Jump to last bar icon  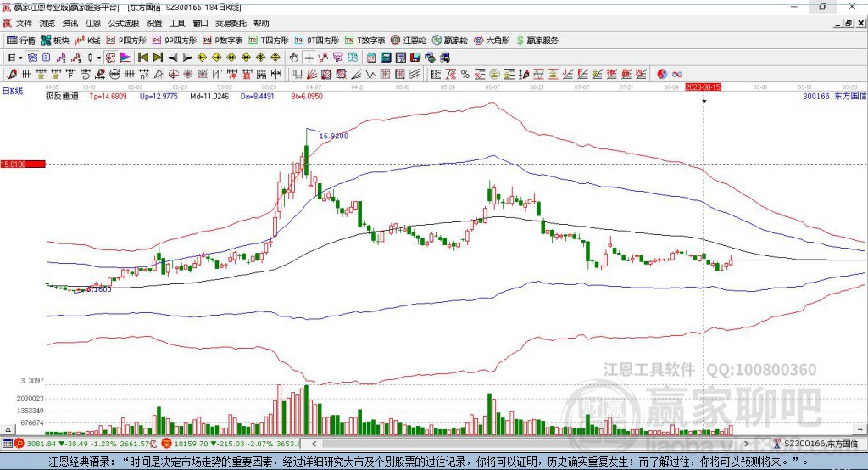[x=158, y=58]
